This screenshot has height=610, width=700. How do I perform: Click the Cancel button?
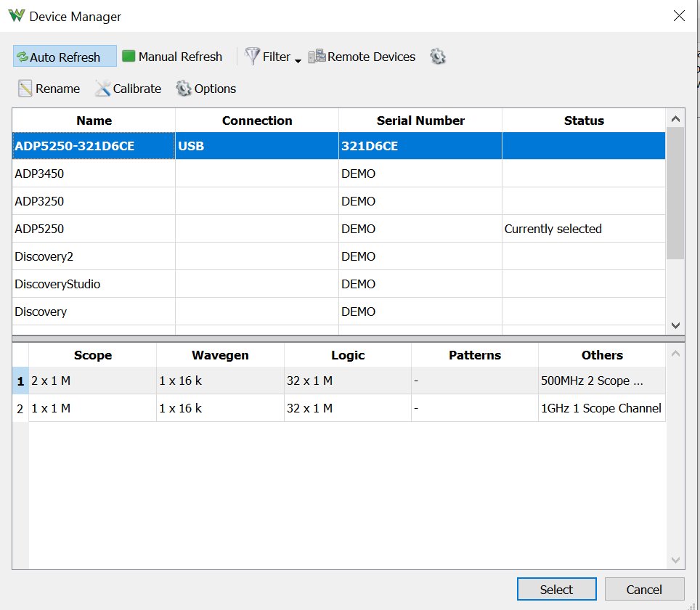coord(644,590)
